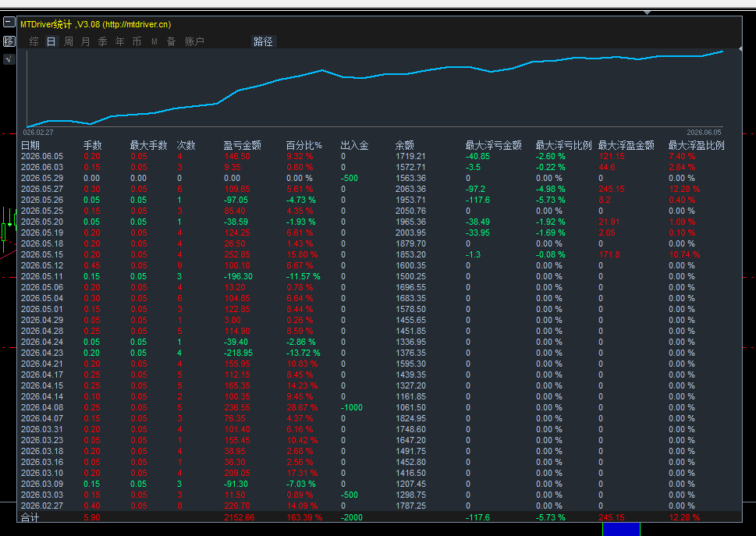Switch to the 账户 account tab
Image resolution: width=756 pixels, height=536 pixels.
pos(195,41)
